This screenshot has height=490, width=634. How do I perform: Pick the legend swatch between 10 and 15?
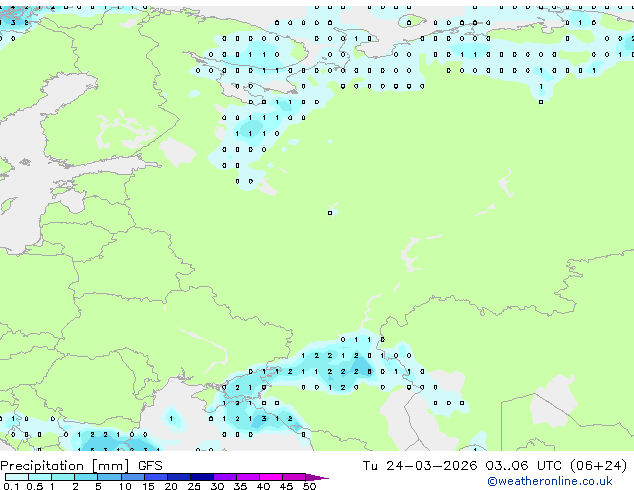tap(132, 477)
